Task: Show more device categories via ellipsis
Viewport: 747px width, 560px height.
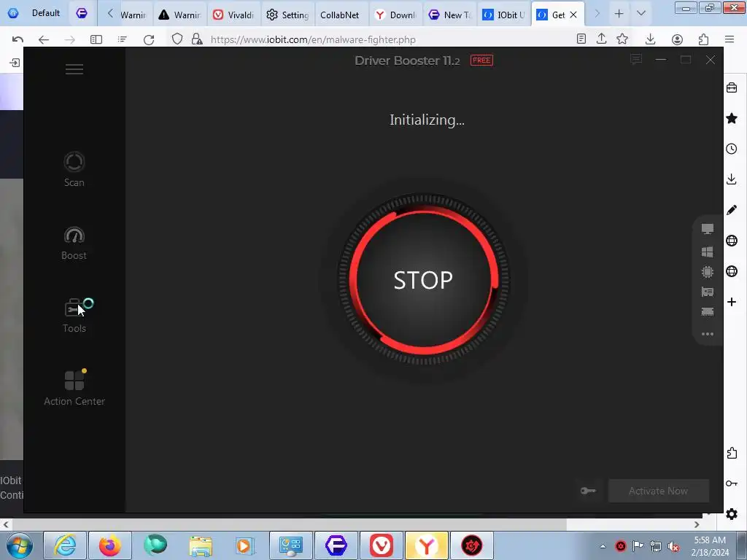Action: point(708,334)
